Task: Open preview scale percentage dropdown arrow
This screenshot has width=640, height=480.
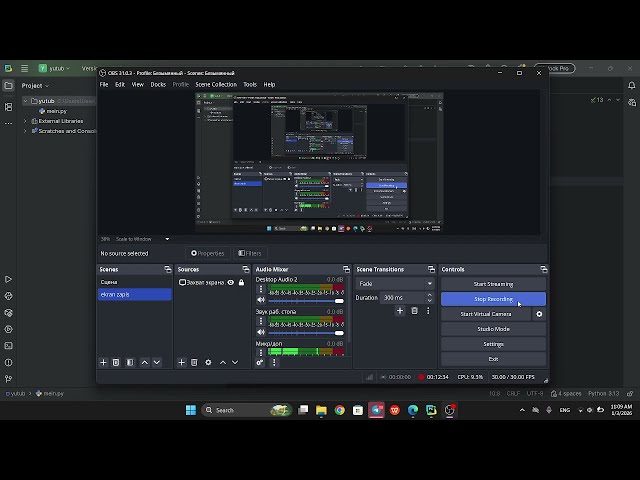Action: [167, 239]
